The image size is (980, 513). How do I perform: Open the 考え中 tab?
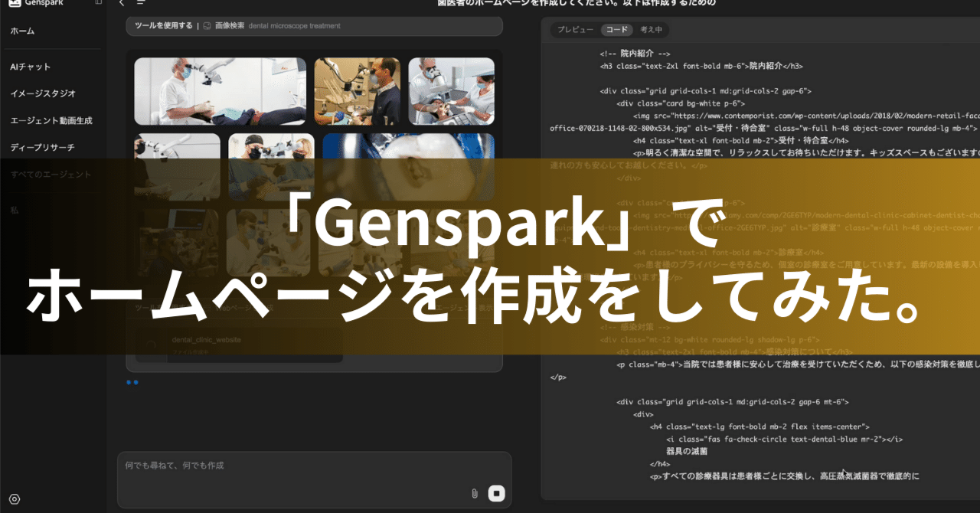point(651,30)
